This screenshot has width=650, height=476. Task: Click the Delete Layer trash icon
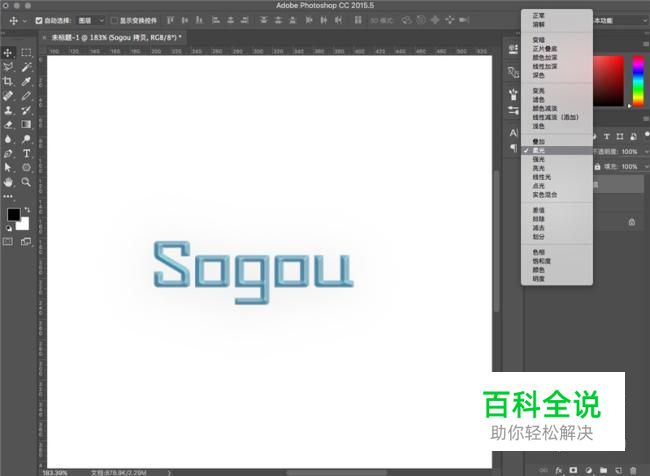pos(633,470)
